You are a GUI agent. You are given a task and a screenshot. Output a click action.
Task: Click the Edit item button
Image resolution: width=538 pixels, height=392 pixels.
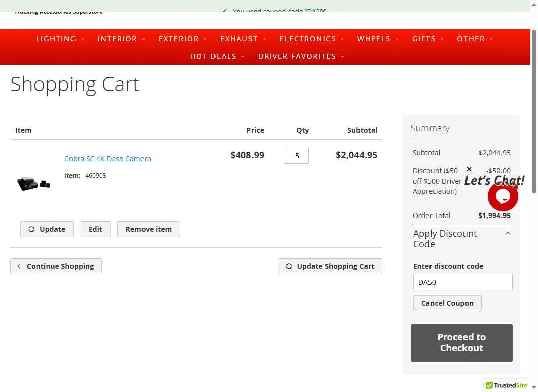coord(95,229)
